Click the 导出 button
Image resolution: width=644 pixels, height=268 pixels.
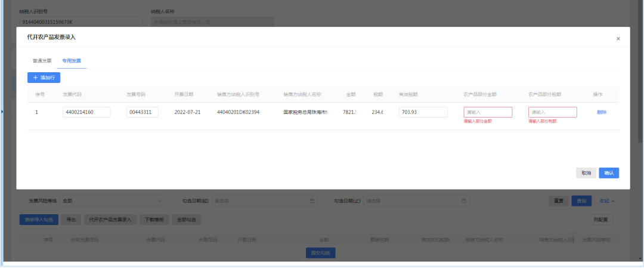71,220
